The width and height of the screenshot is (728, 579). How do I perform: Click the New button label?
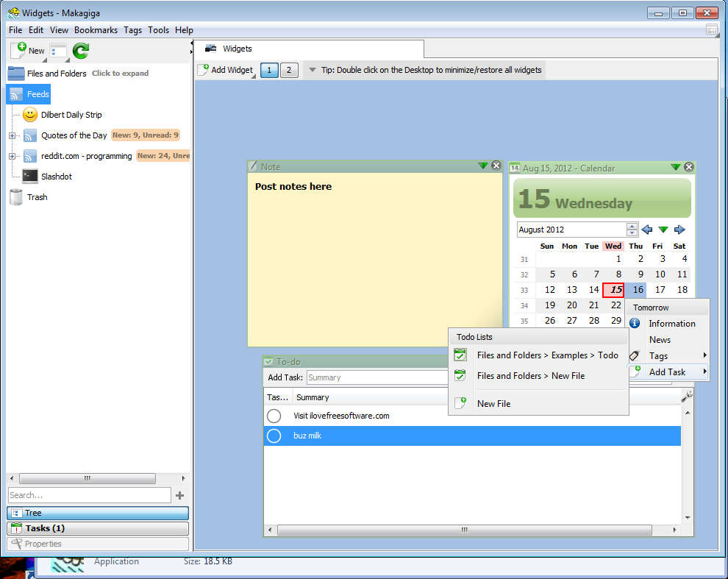[x=36, y=51]
